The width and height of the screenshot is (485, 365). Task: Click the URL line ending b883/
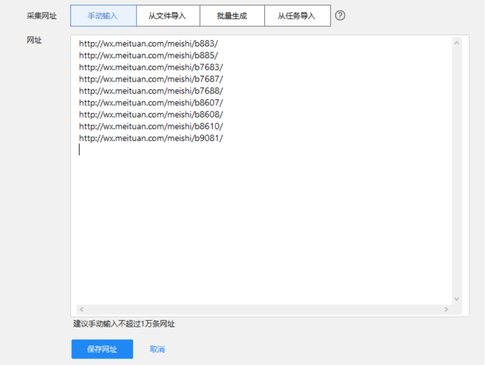pyautogui.click(x=148, y=44)
